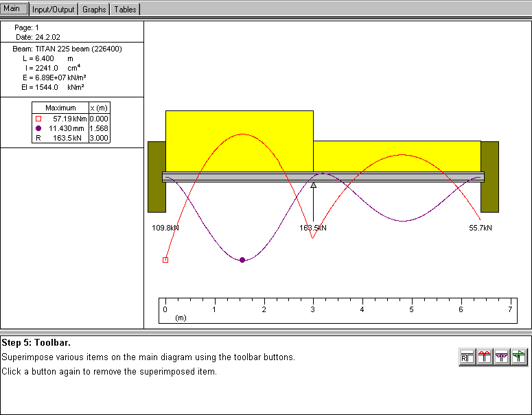Click the red square maximum moment marker on diagram
532x415 pixels.
coord(165,260)
